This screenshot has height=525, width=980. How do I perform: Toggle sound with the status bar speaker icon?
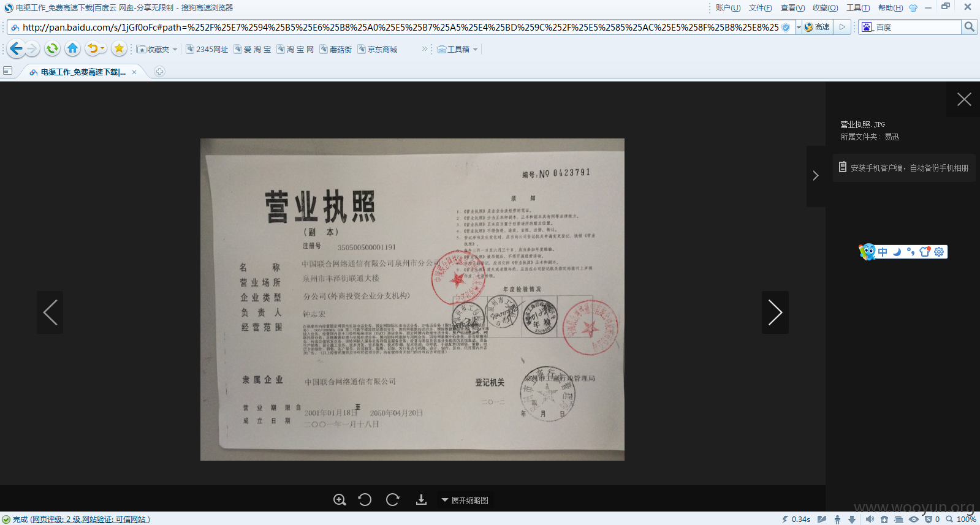click(x=870, y=519)
